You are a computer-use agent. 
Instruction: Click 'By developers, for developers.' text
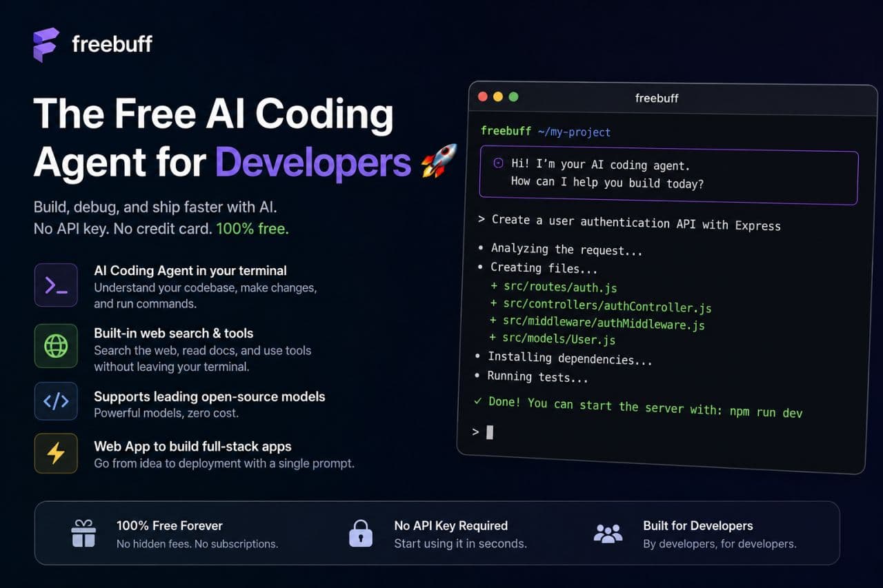(720, 544)
